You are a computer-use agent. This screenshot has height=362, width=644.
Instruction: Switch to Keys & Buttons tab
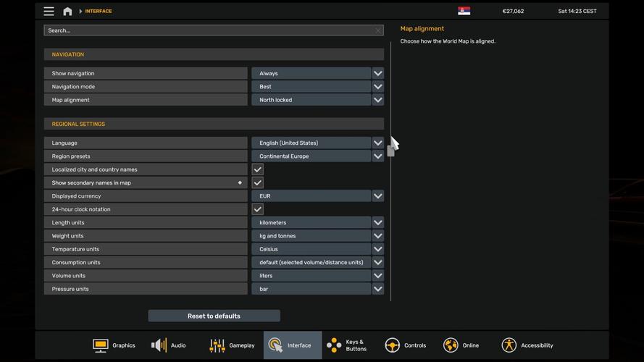click(347, 345)
